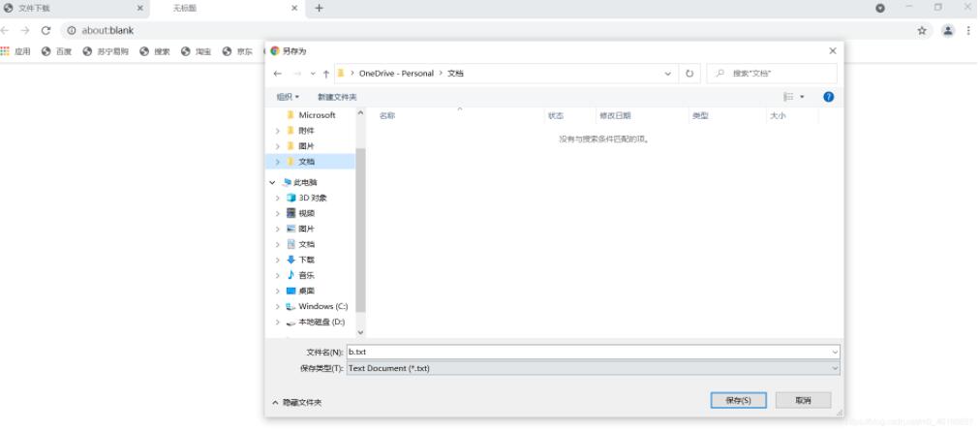The height and width of the screenshot is (432, 980).
Task: Refresh the folder view in the dialog
Action: [689, 74]
